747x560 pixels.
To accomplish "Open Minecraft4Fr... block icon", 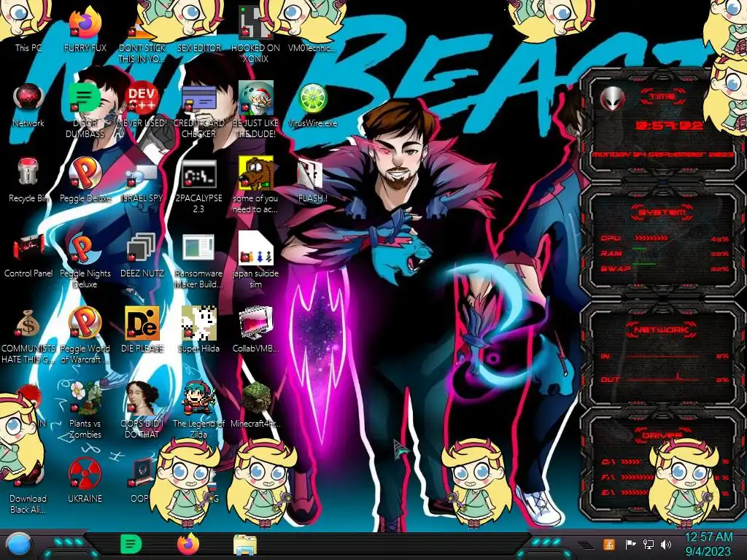I will click(255, 405).
